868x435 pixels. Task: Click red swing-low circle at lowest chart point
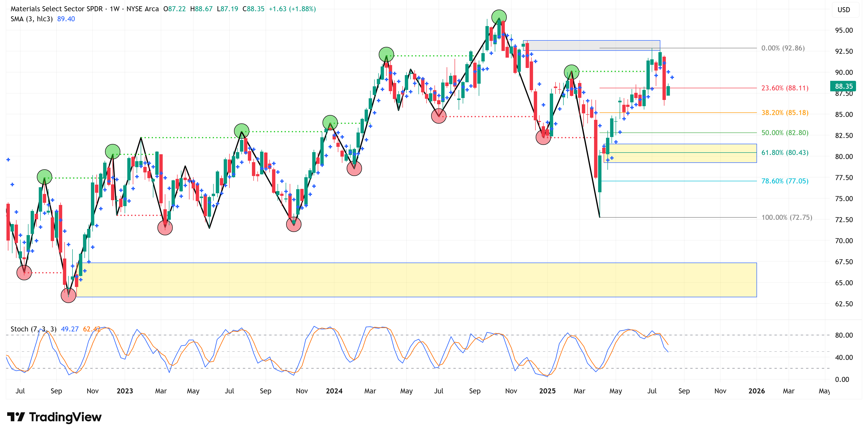(x=68, y=295)
